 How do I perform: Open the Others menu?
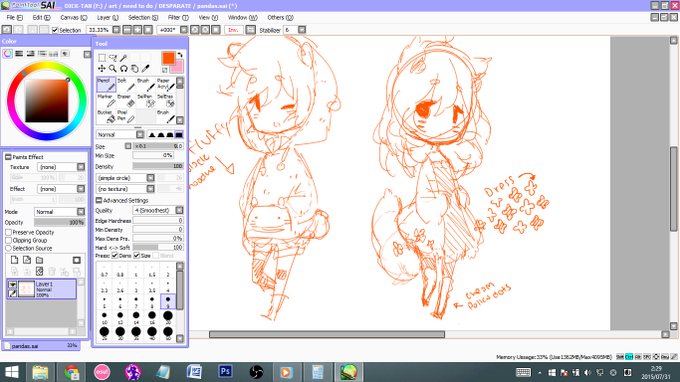(280, 18)
